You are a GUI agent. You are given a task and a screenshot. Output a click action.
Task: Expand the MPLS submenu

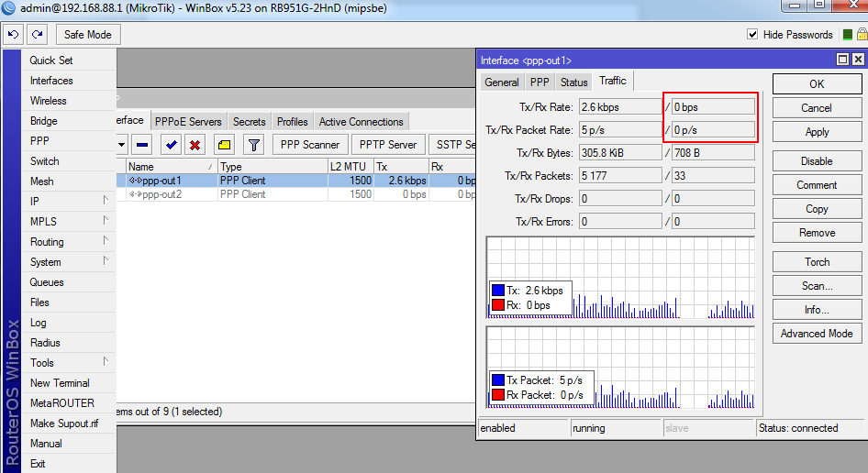(x=106, y=221)
